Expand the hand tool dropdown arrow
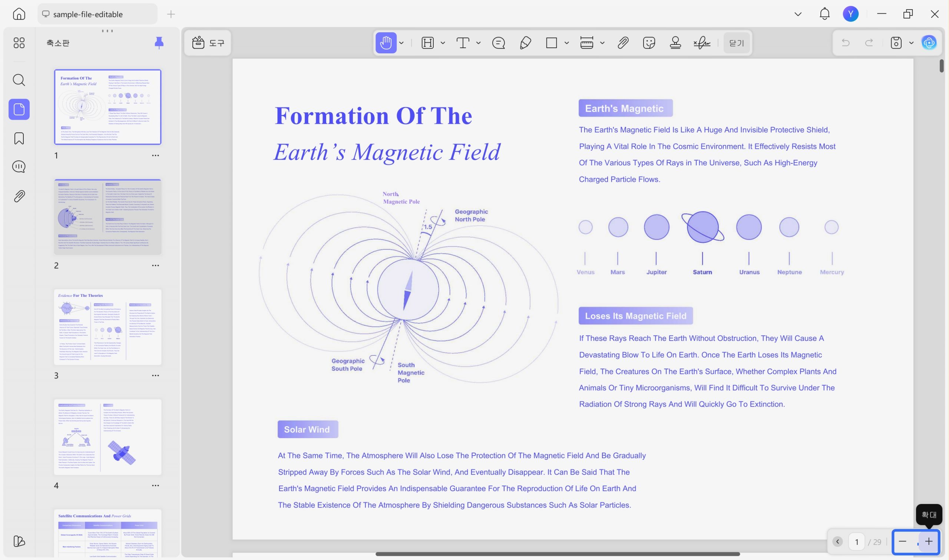This screenshot has height=560, width=949. (401, 43)
